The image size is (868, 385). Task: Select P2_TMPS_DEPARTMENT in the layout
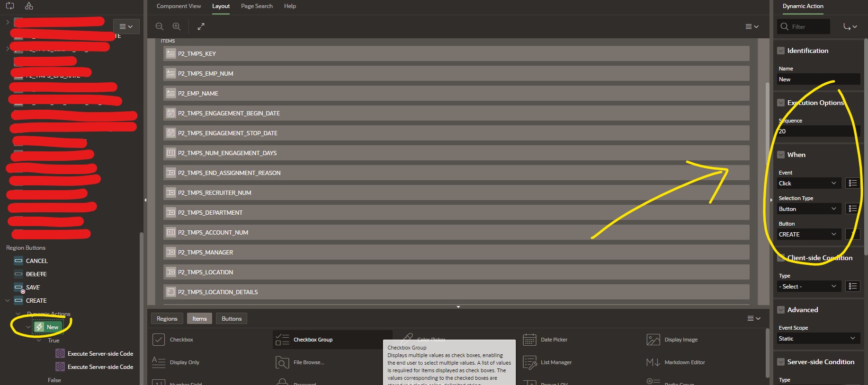pyautogui.click(x=456, y=212)
